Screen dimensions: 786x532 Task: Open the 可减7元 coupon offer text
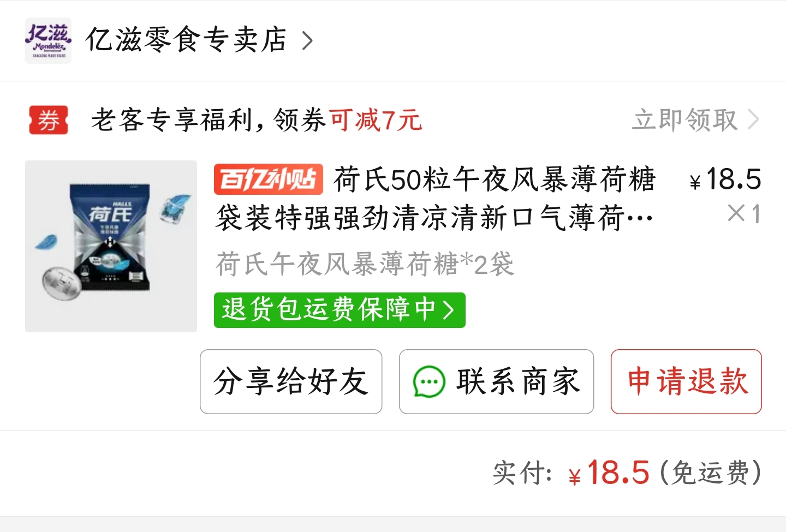(x=376, y=120)
